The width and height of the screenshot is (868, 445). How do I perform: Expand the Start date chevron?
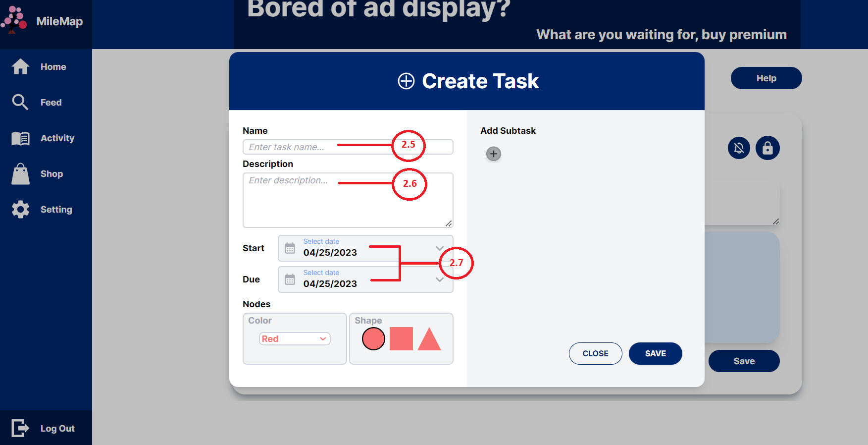[x=439, y=248]
